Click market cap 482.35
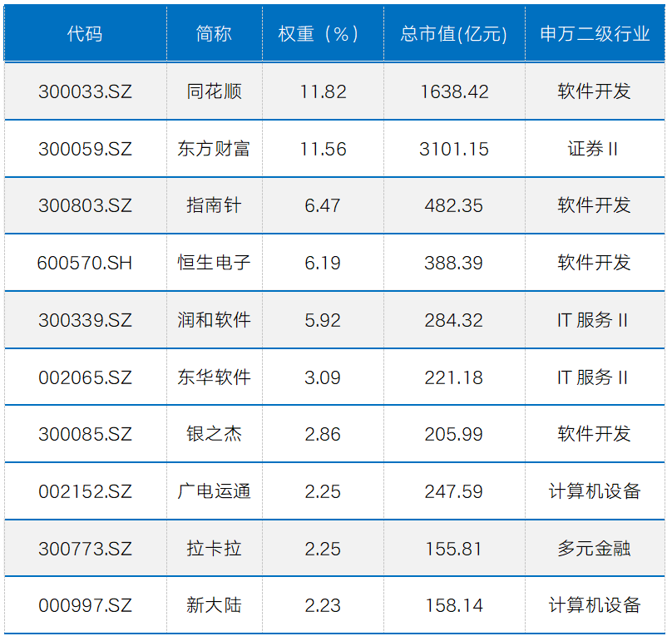Image resolution: width=672 pixels, height=636 pixels. [x=454, y=205]
